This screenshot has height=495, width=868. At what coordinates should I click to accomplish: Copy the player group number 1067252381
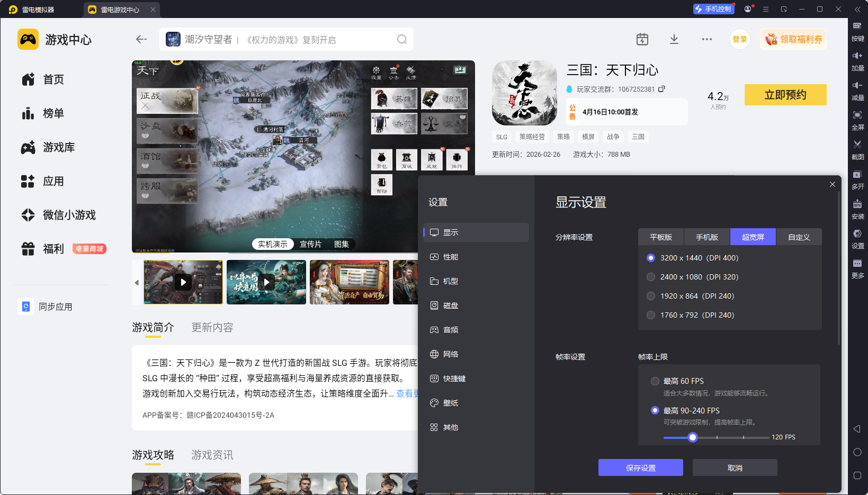click(x=661, y=89)
